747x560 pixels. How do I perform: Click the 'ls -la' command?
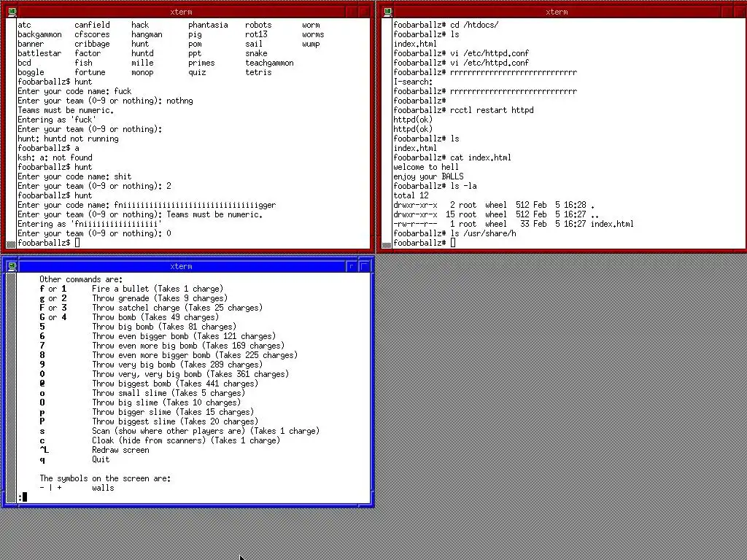(x=463, y=186)
